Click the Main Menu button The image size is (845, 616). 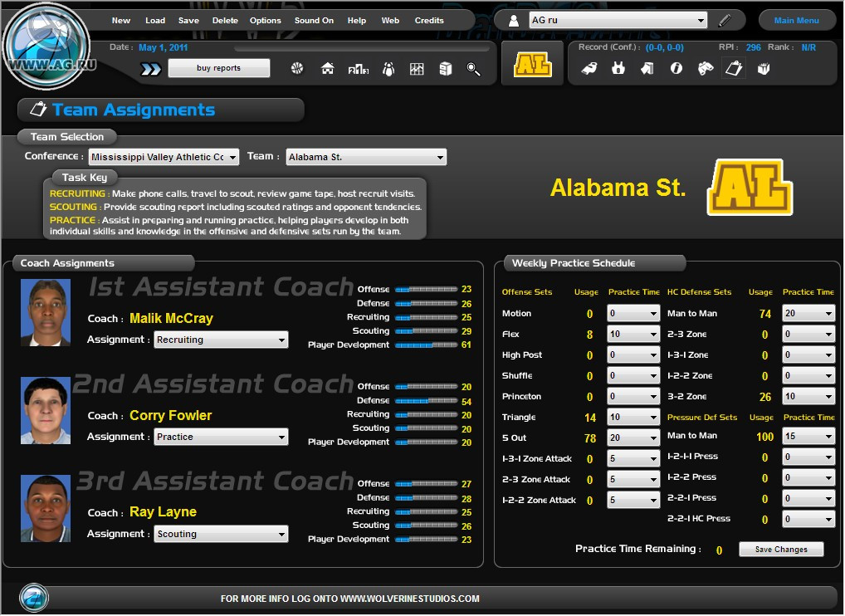tap(796, 21)
